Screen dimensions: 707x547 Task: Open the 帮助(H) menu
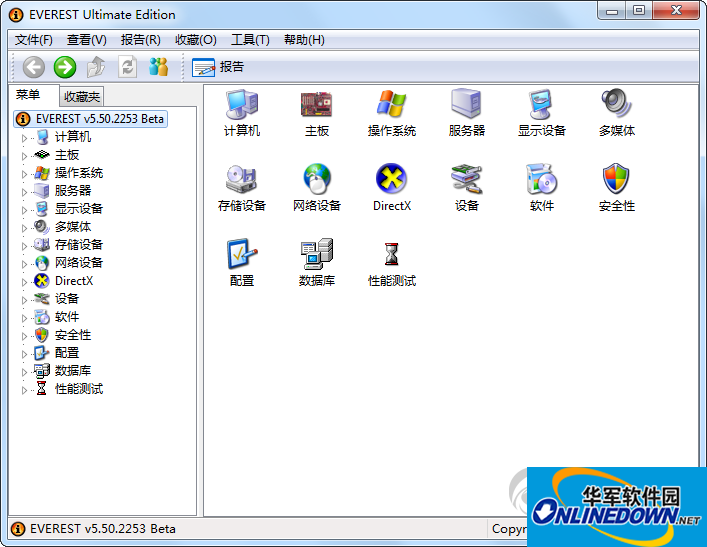pyautogui.click(x=304, y=40)
